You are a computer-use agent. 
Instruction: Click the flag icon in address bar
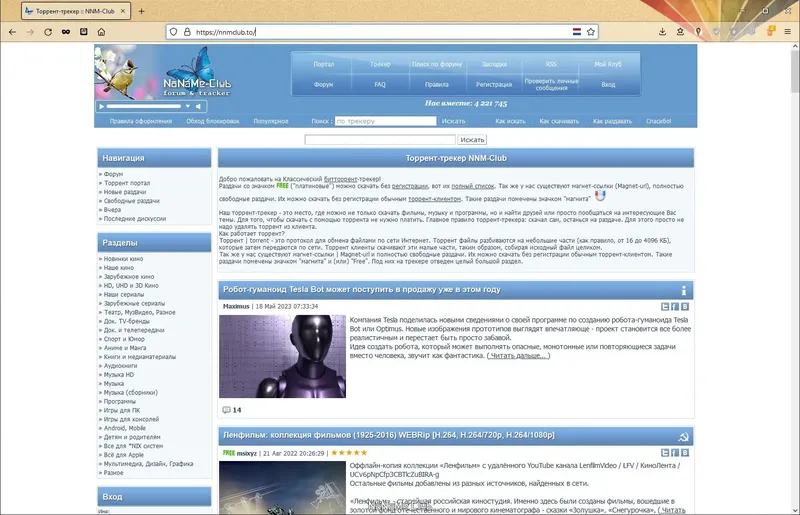click(577, 32)
